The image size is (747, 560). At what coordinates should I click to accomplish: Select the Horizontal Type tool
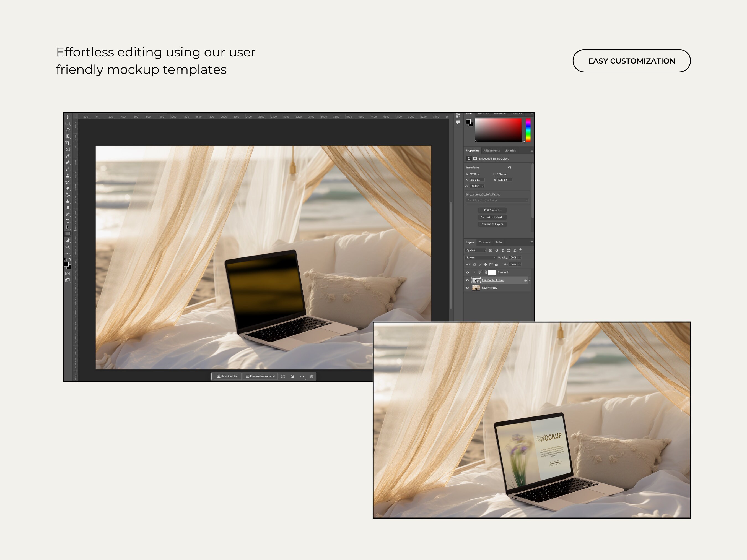pos(68,221)
